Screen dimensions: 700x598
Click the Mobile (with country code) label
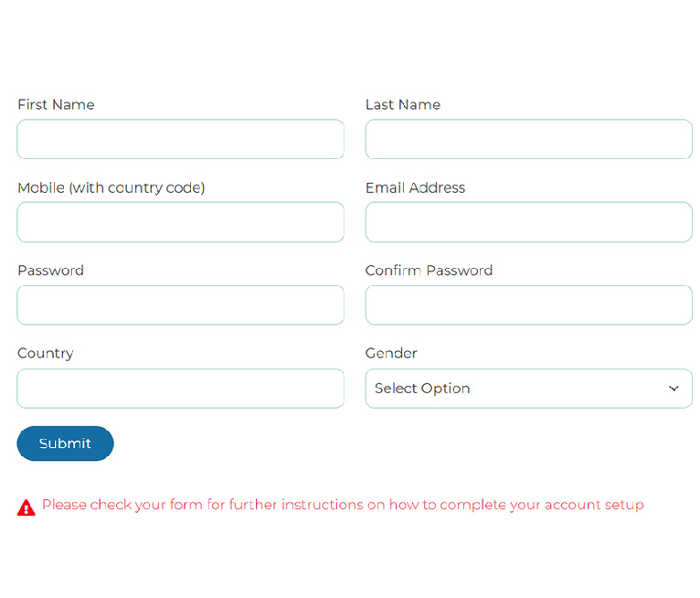point(111,188)
